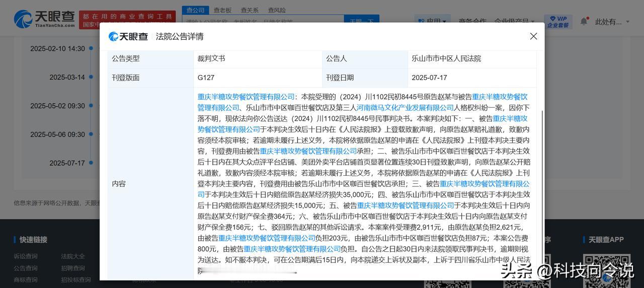Image resolution: width=644 pixels, height=288 pixels.
Task: Switch to the 查关系 search tab
Action: (250, 10)
